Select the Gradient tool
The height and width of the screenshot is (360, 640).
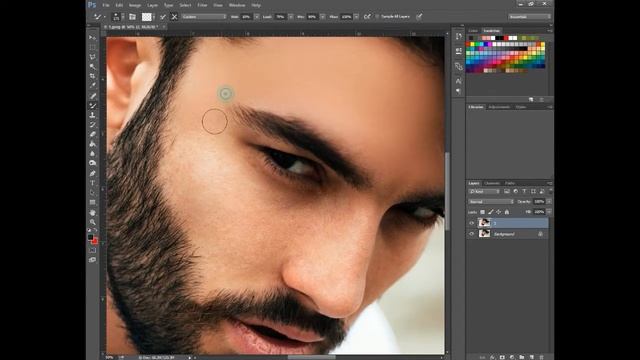pos(93,144)
